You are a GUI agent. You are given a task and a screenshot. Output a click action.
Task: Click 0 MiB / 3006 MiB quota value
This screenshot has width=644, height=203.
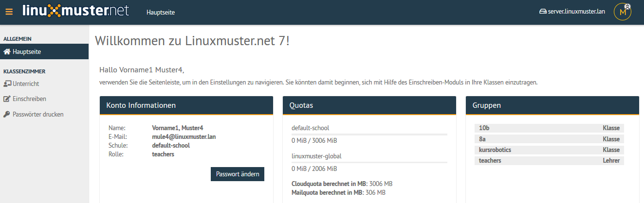pos(314,141)
